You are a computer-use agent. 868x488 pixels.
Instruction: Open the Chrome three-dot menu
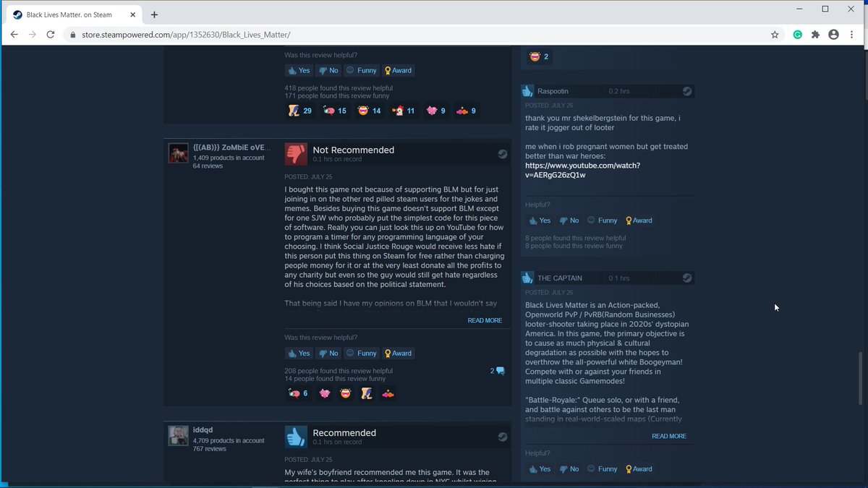pyautogui.click(x=852, y=34)
